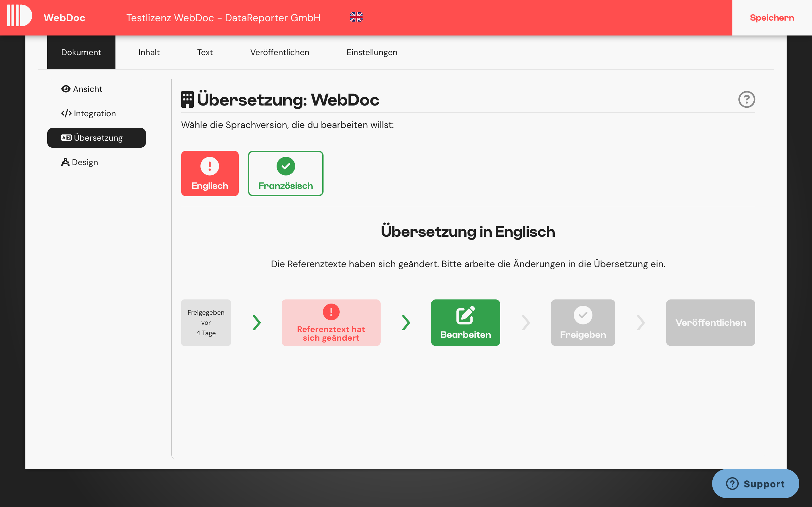The image size is (812, 507).
Task: Click the exclamation icon on the Englisch card
Action: 210,166
